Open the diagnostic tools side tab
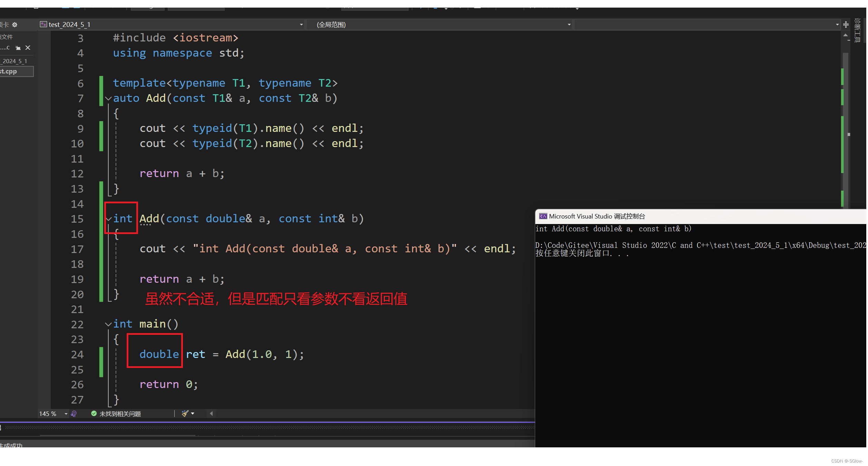The width and height of the screenshot is (868, 466). 857,31
